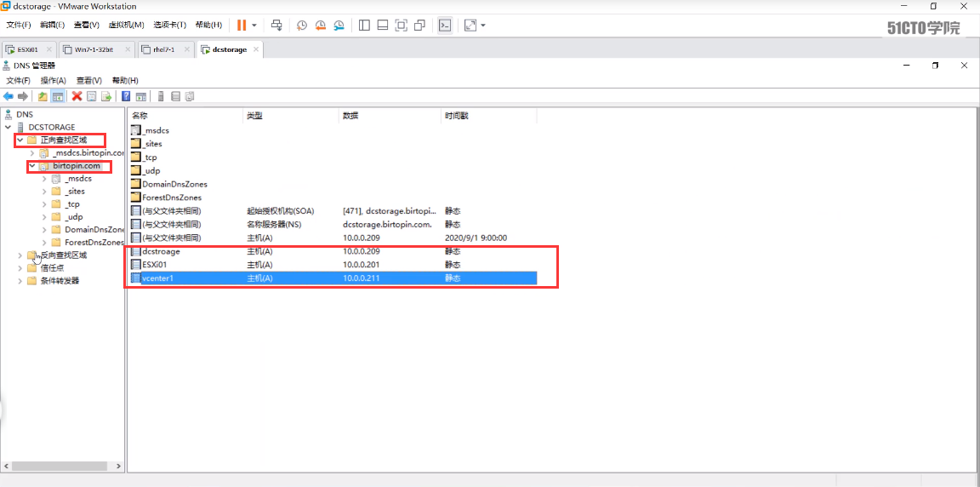The width and height of the screenshot is (980, 487).
Task: Click the Take snapshot clock icon
Action: click(302, 25)
